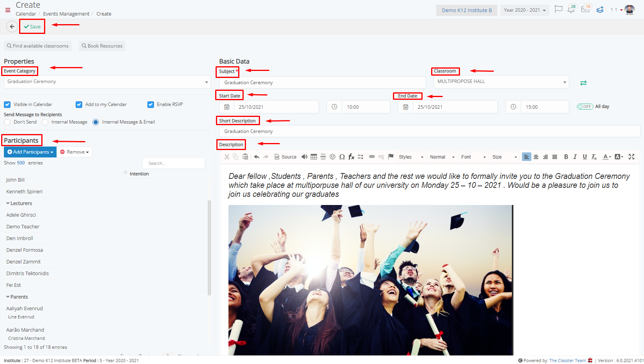This screenshot has height=364, width=644.
Task: Select Internal Message & Email radio option
Action: [96, 122]
